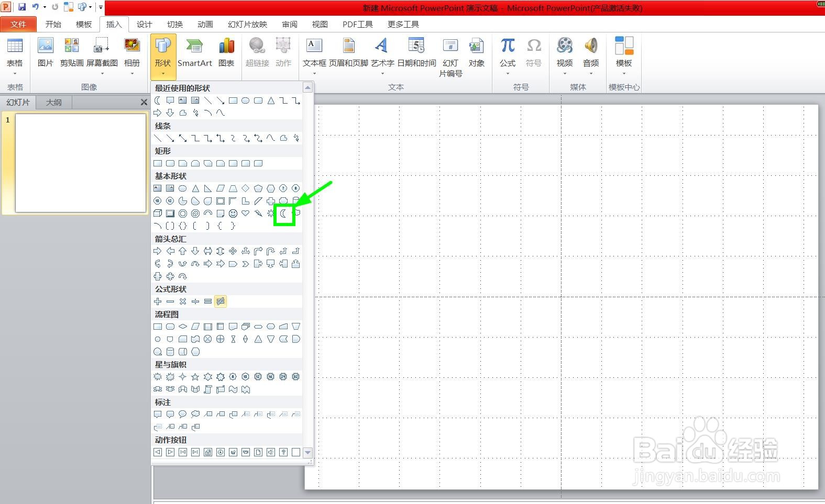
Task: Choose the Sound action button shape
Action: (x=271, y=452)
